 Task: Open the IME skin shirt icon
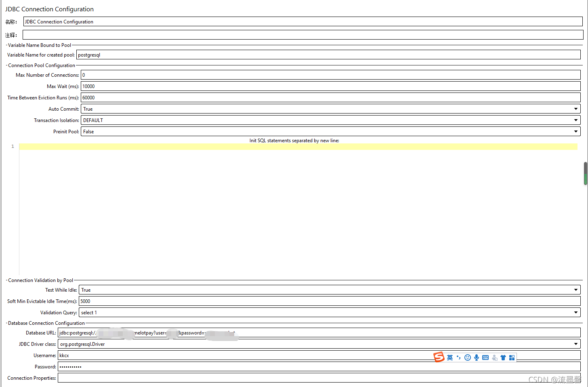pos(503,358)
